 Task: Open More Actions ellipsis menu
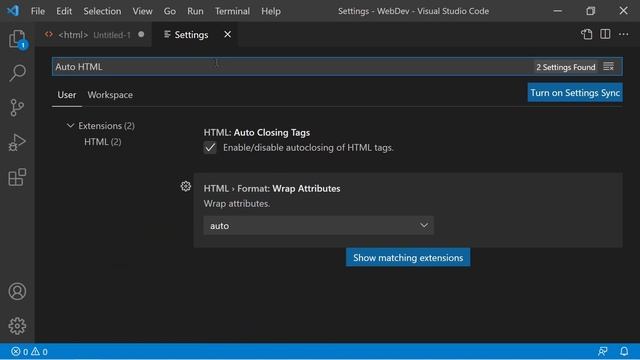point(623,34)
